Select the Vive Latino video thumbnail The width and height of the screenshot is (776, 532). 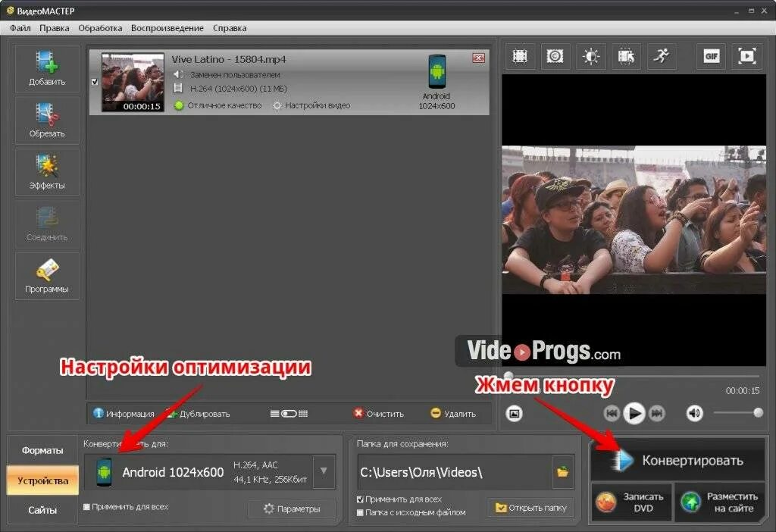(133, 83)
